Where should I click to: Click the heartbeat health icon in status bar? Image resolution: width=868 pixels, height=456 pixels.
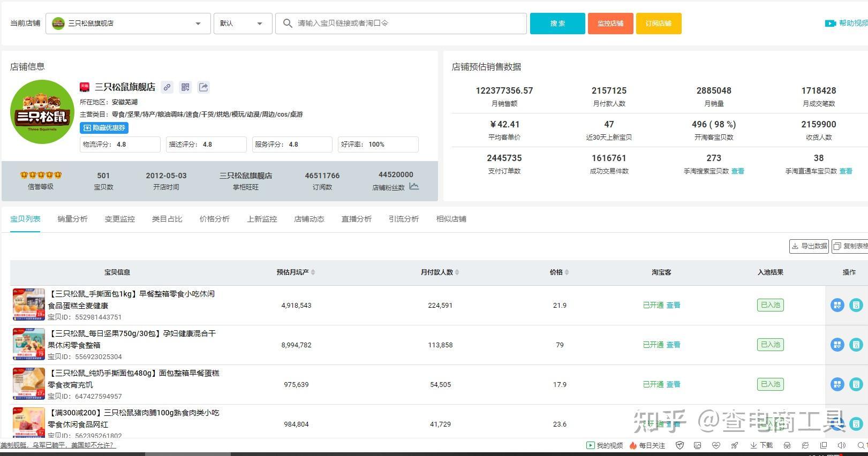[x=716, y=445]
